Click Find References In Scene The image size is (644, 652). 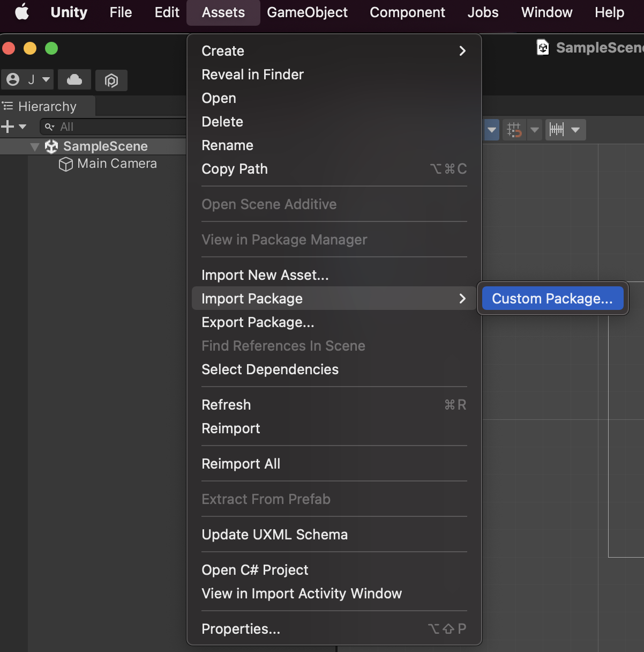point(334,346)
